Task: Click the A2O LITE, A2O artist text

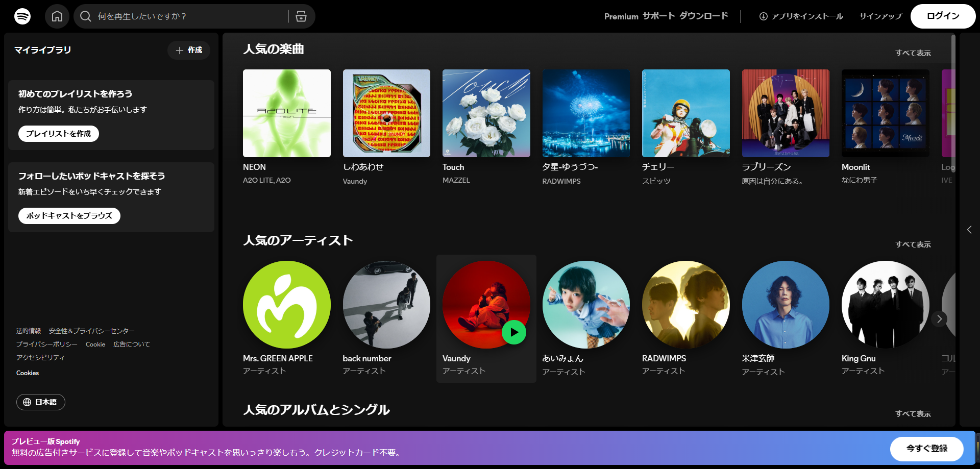Action: click(267, 180)
